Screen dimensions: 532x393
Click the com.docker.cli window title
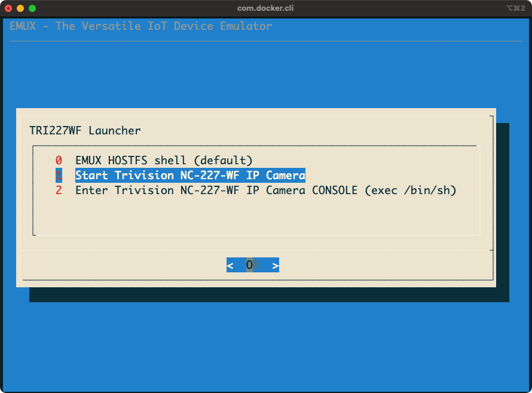point(265,8)
